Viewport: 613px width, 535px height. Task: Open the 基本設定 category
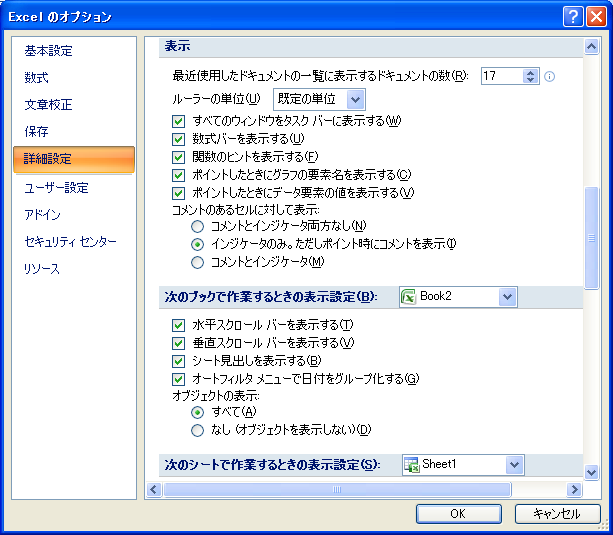(x=74, y=51)
